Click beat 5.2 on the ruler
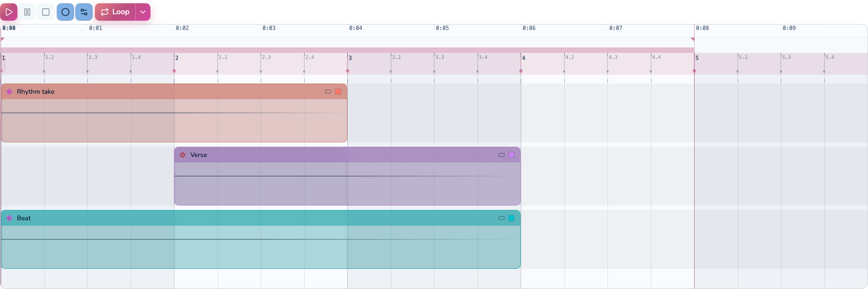The height and width of the screenshot is (289, 868). click(743, 57)
